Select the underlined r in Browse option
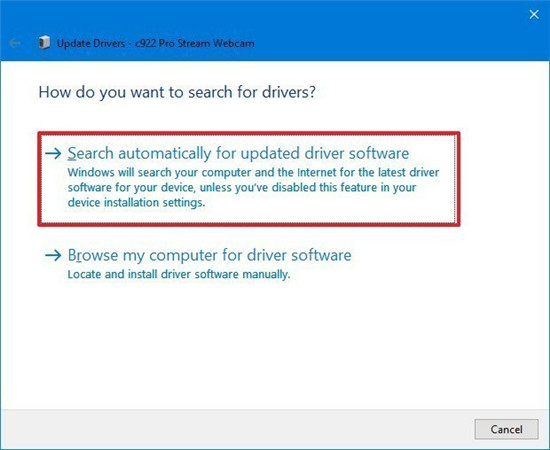This screenshot has height=450, width=550. 79,256
